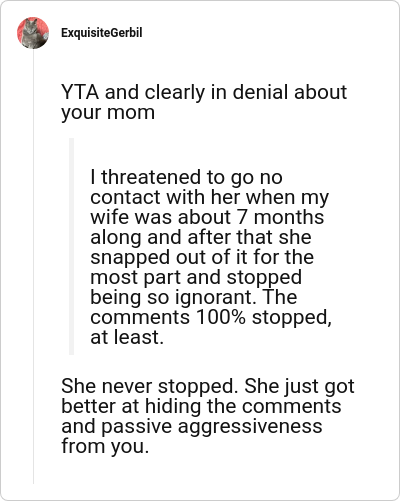Image resolution: width=400 pixels, height=501 pixels.
Task: Visit the ExquisiteGerbil username profile link
Action: coord(102,33)
